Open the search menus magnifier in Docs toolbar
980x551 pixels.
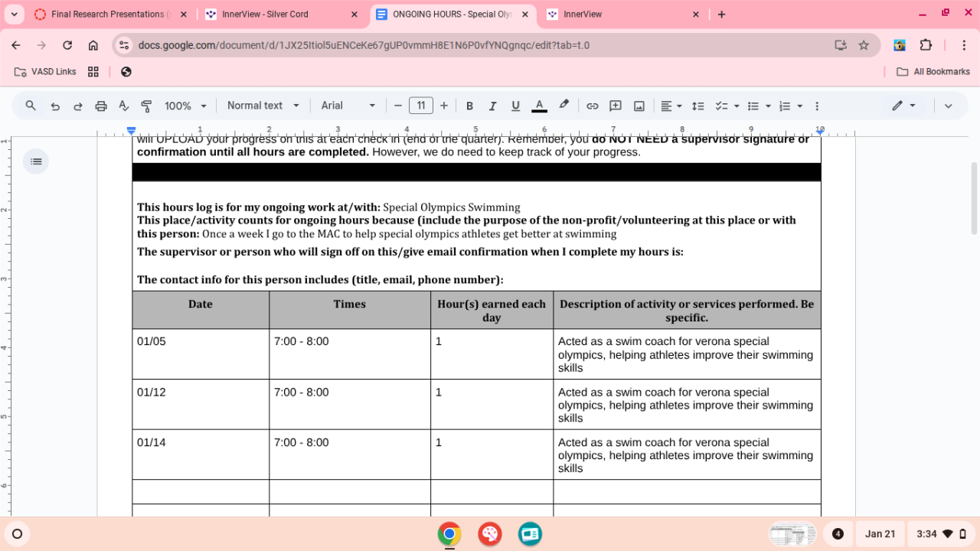click(x=31, y=106)
